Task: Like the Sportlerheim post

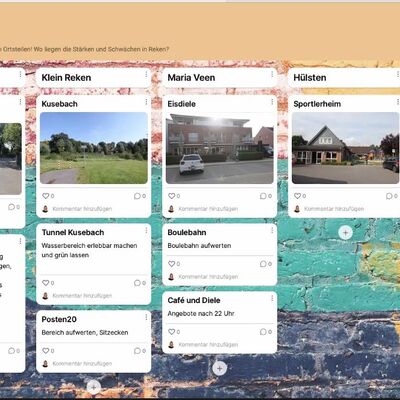Action: coord(297,196)
